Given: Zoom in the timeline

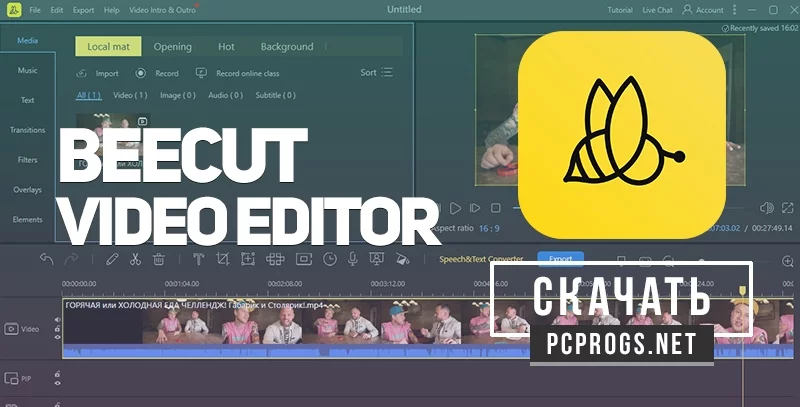Looking at the screenshot, I should (788, 261).
